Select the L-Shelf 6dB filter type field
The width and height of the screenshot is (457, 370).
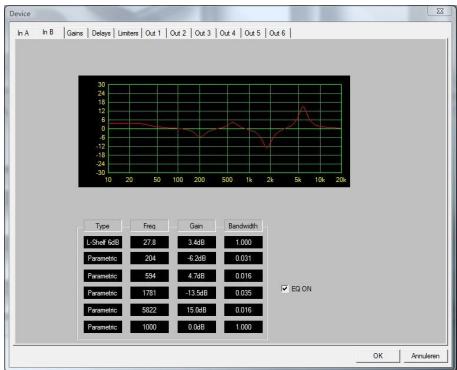tap(103, 242)
